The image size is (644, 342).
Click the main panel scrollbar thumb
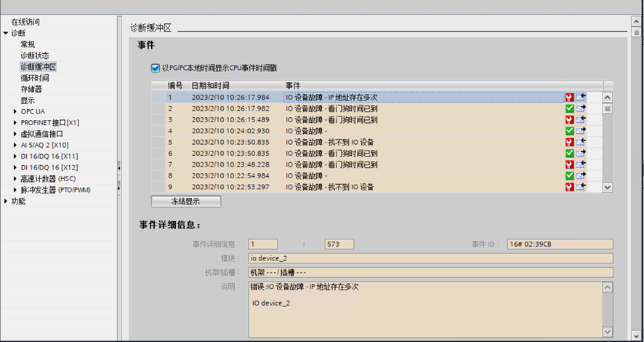click(636, 33)
